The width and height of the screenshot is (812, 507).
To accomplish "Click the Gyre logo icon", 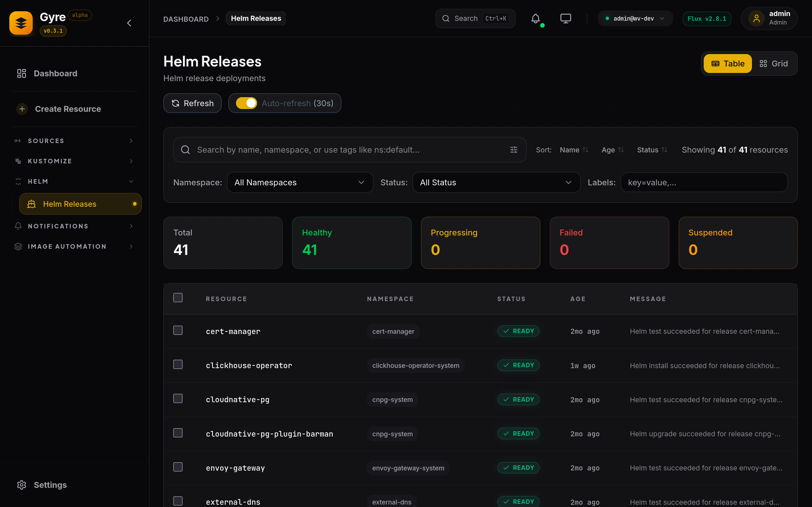I will pyautogui.click(x=21, y=23).
